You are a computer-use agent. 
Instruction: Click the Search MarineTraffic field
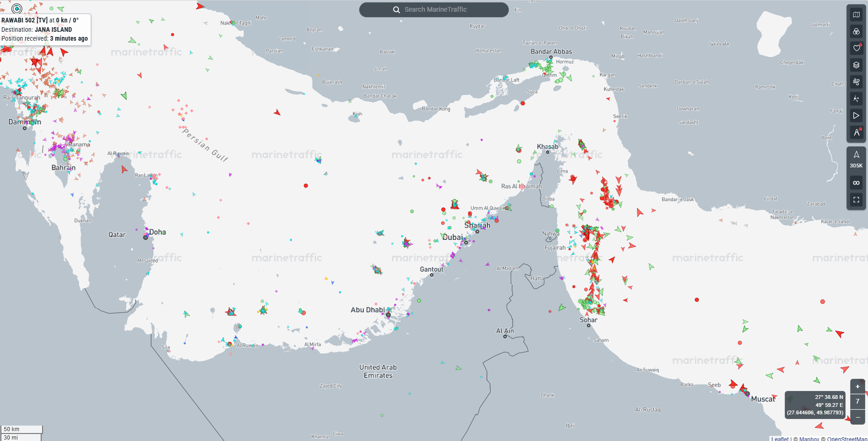click(434, 9)
